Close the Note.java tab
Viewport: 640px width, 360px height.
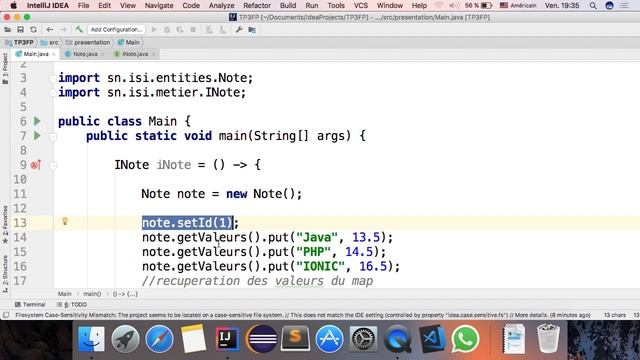pyautogui.click(x=102, y=54)
